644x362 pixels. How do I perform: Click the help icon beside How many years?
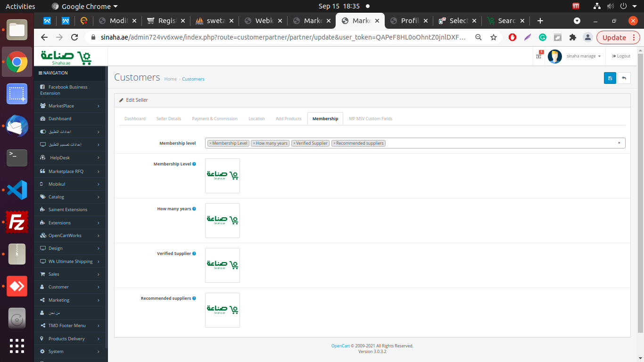[x=194, y=209]
